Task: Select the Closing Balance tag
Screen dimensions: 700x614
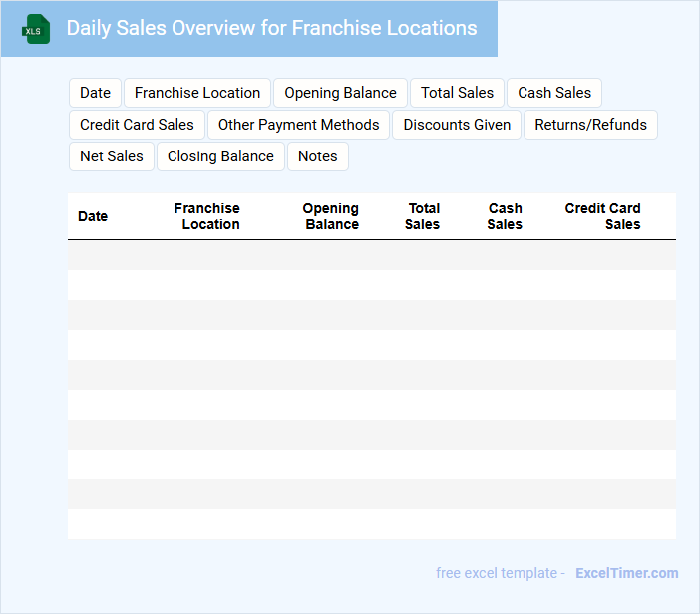Action: coord(220,156)
